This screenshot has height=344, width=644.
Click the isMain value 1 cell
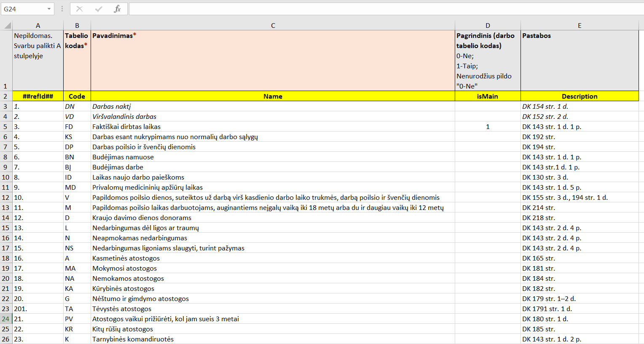tap(488, 127)
